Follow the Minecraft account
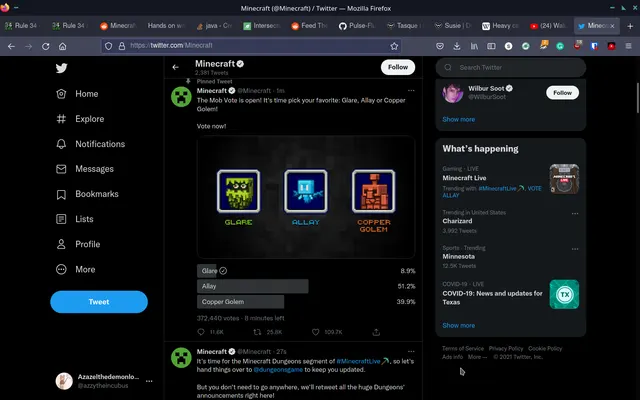Screen dimensions: 640x400 tap(398, 67)
